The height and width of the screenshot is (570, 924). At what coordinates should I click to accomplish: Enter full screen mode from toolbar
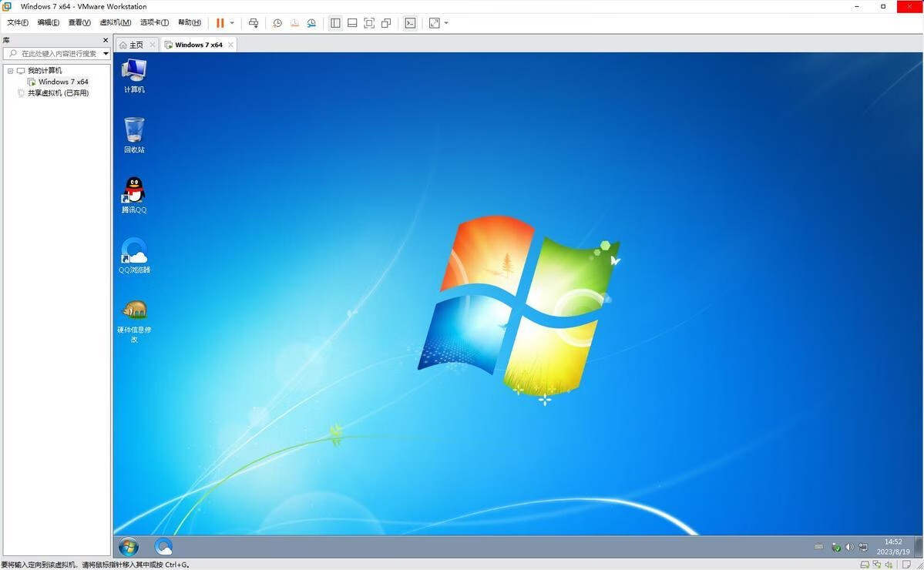pyautogui.click(x=369, y=23)
